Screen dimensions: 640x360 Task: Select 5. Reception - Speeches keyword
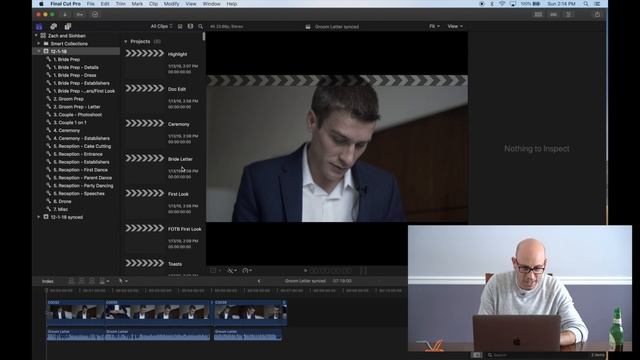79,193
